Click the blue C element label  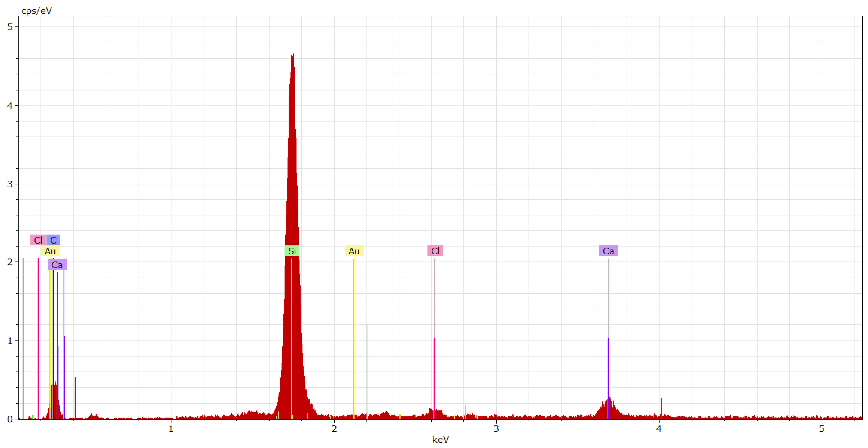(x=53, y=240)
